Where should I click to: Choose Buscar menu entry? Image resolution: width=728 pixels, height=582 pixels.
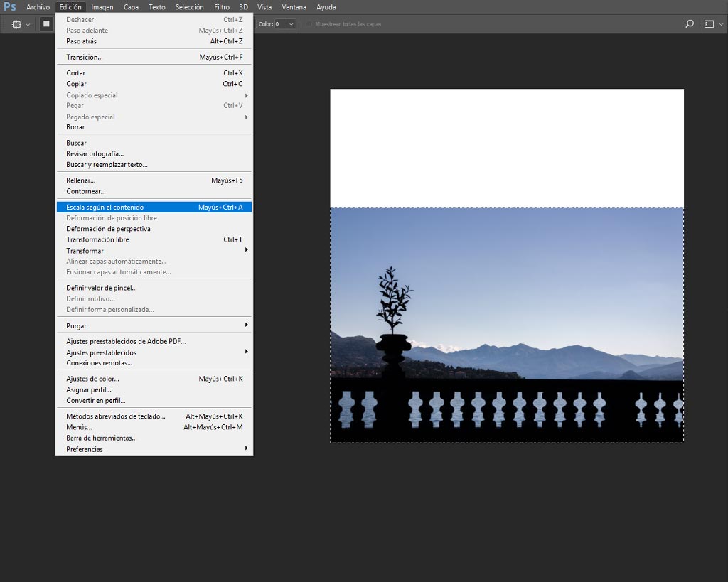coord(154,143)
